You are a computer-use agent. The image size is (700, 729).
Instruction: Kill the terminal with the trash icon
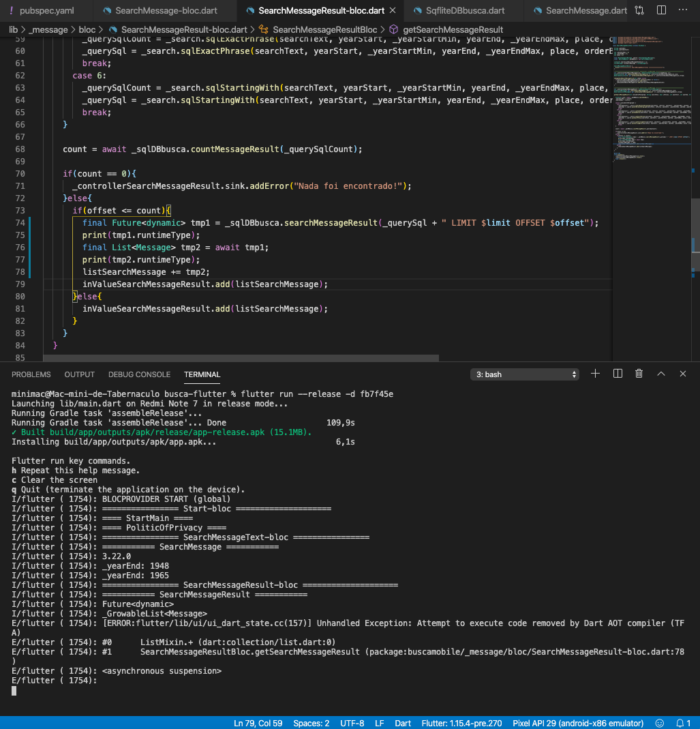click(639, 374)
